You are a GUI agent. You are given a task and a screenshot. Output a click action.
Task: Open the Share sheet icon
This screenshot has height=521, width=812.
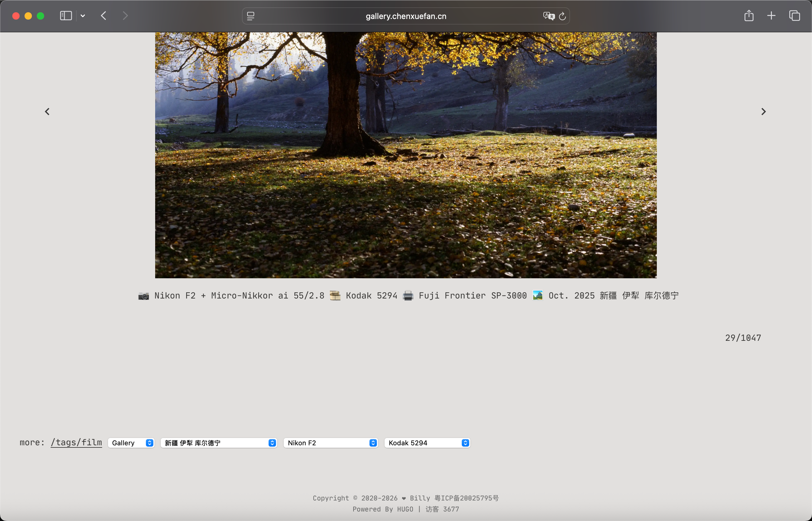click(x=749, y=16)
